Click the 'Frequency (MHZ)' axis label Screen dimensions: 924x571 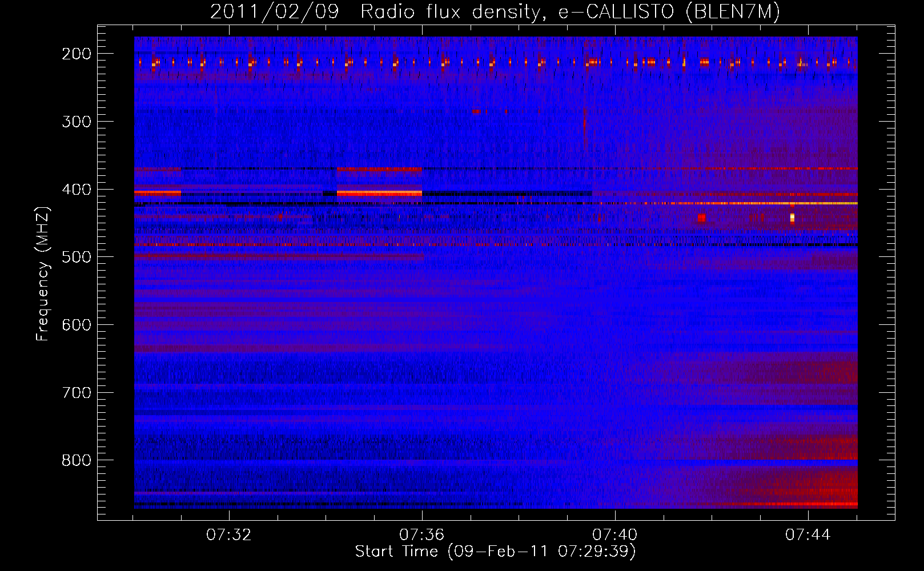[43, 274]
